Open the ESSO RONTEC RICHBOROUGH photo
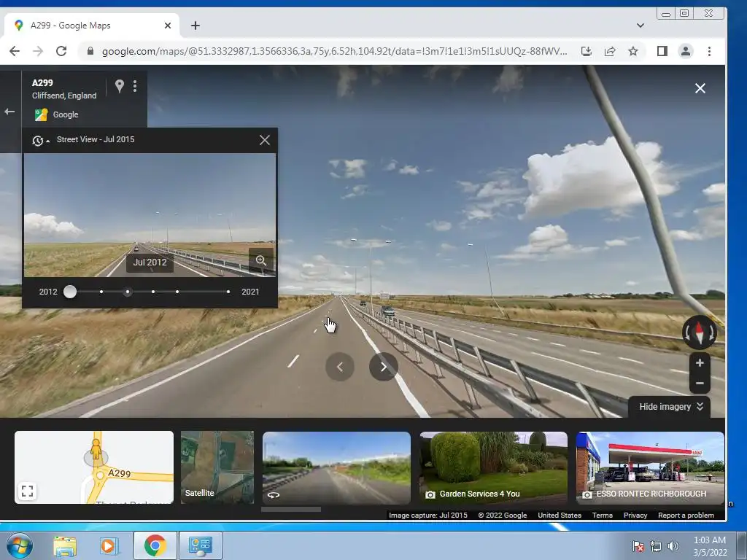Image resolution: width=747 pixels, height=560 pixels. 650,467
